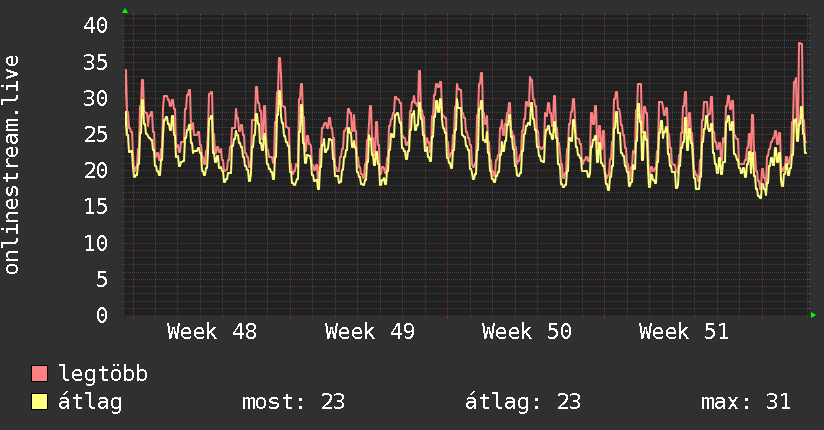Click the 20 label on the y-axis
The height and width of the screenshot is (430, 824).
pos(95,171)
